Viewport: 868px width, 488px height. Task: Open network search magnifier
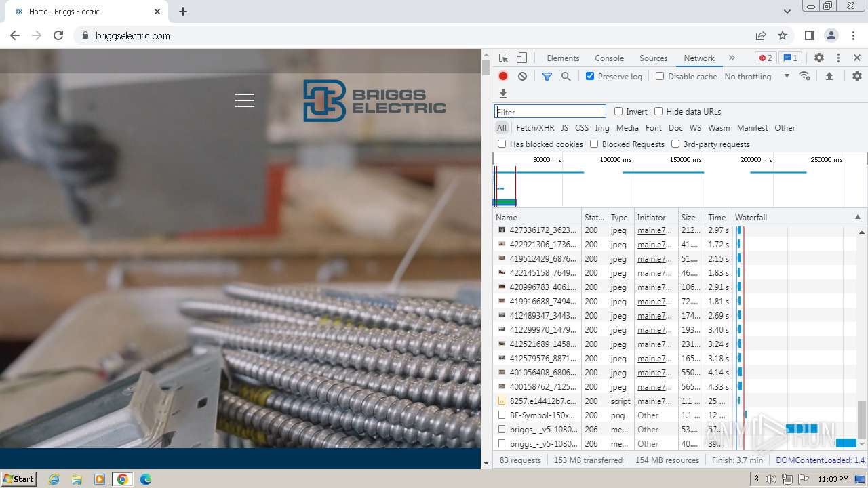pyautogui.click(x=566, y=77)
